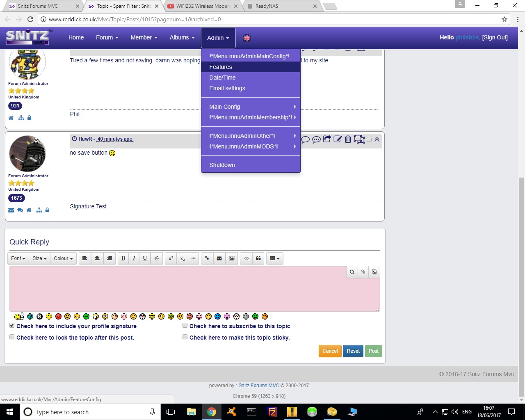
Task: Delete HuwR's post with trash icon
Action: (x=348, y=139)
